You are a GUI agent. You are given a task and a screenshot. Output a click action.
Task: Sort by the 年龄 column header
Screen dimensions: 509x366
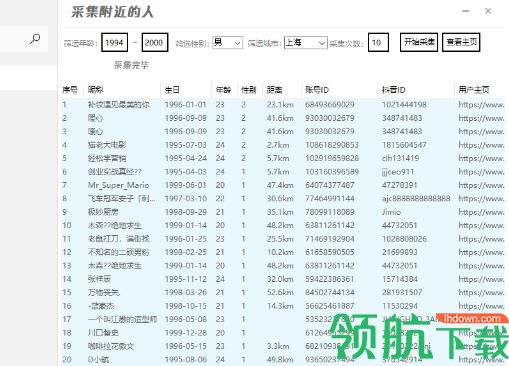[x=223, y=90]
